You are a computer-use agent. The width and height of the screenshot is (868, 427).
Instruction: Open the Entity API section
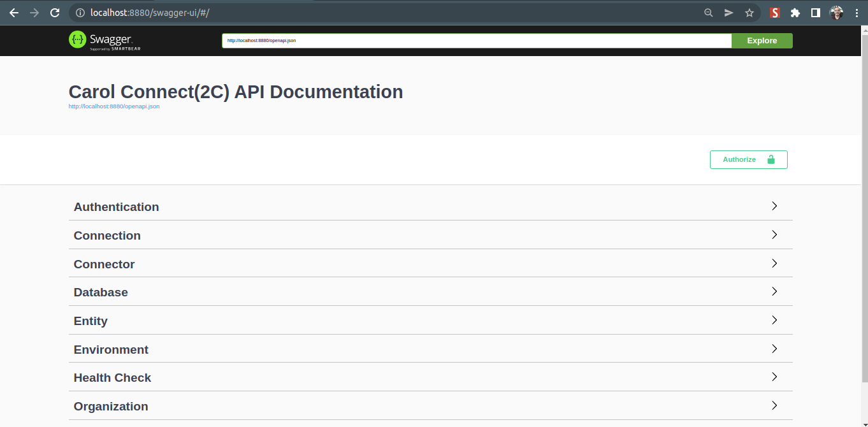click(90, 321)
